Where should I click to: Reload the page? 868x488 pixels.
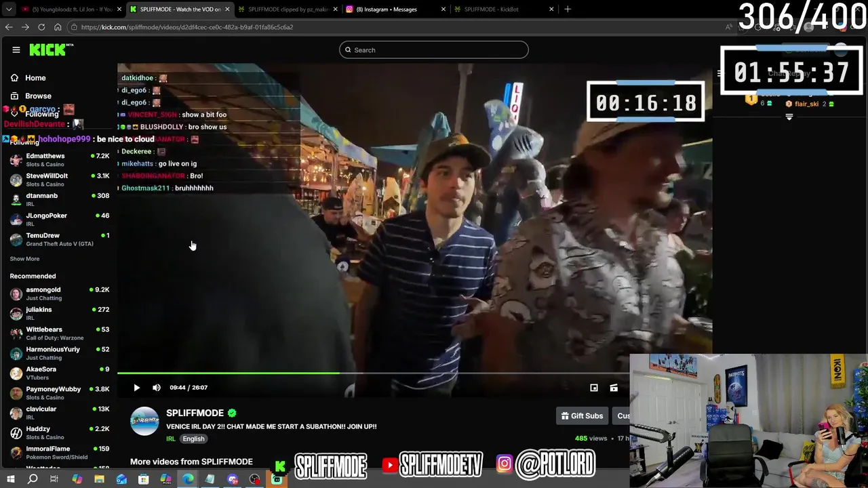tap(41, 27)
